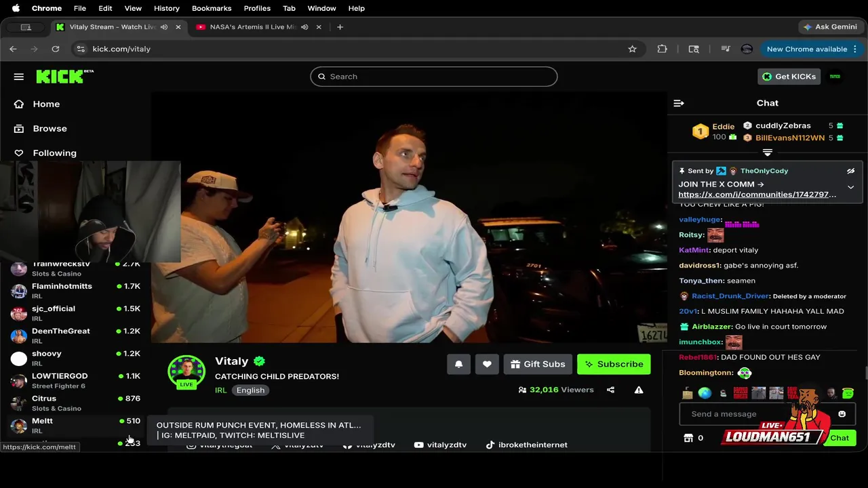Expand the gift leaderboard dropdown arrow
868x488 pixels.
point(768,153)
